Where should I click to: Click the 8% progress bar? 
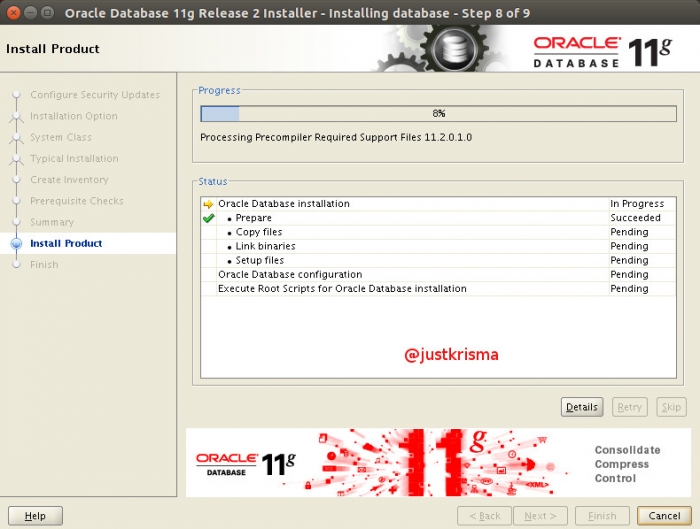tap(438, 113)
